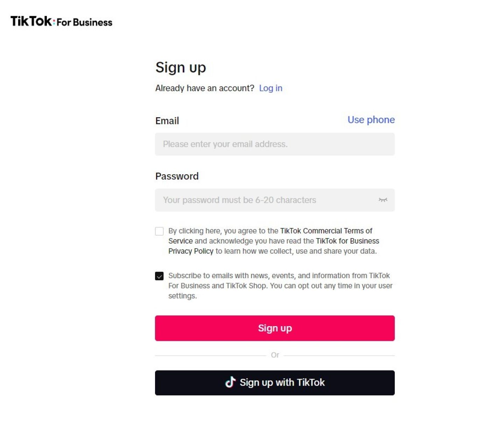Focus the email address input field
504x443 pixels.
(274, 144)
